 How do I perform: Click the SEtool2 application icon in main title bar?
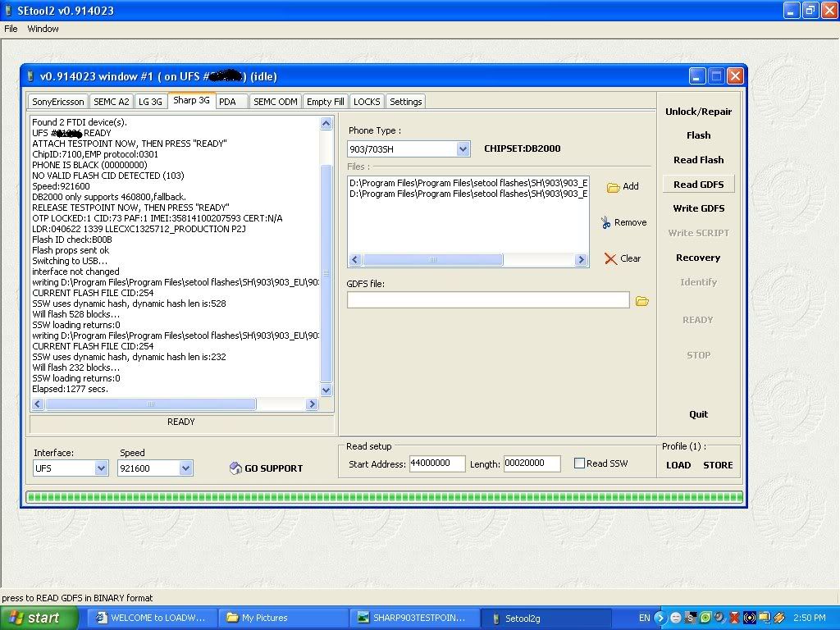click(x=8, y=10)
